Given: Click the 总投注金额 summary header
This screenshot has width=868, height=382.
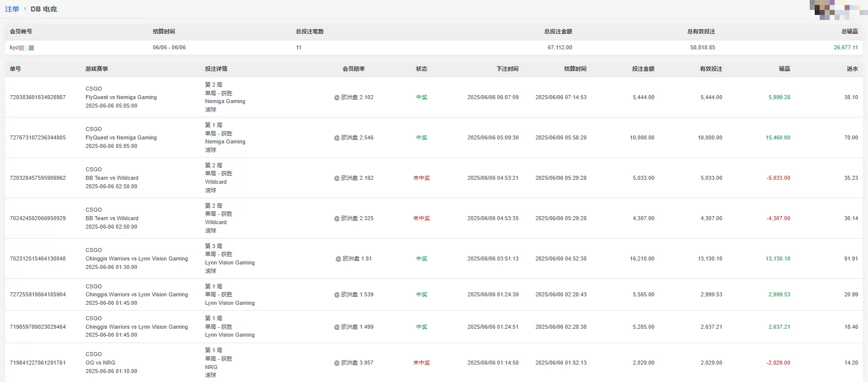Looking at the screenshot, I should (558, 31).
